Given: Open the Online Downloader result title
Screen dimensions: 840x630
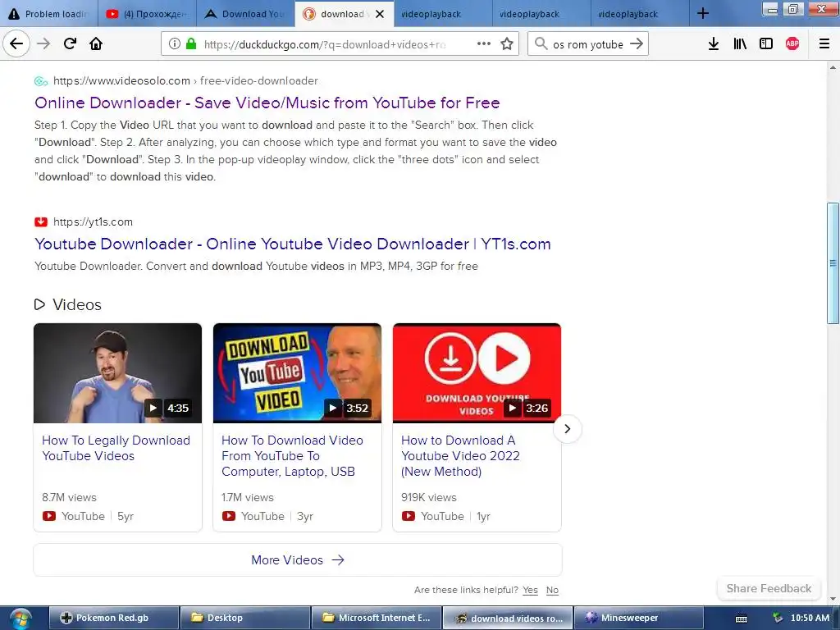Looking at the screenshot, I should coord(267,103).
